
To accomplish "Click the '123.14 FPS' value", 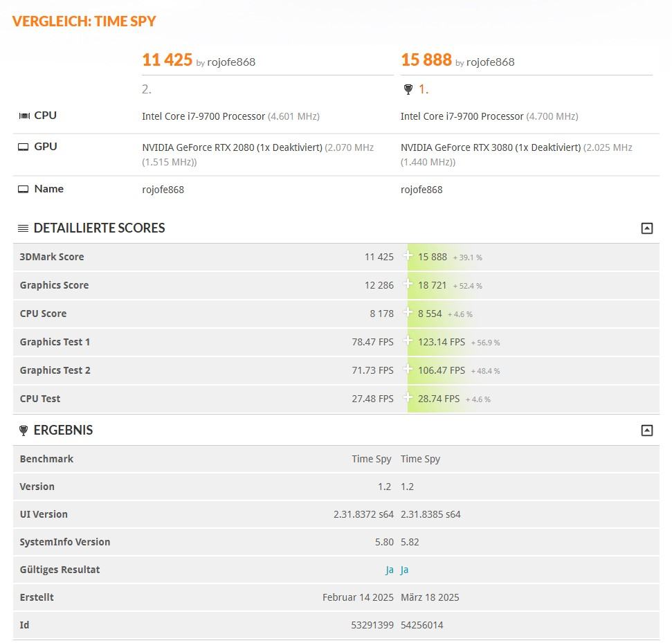I will click(x=442, y=342).
